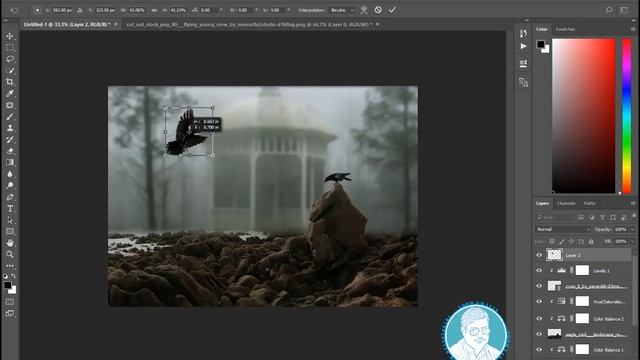Screen dimensions: 640x360
Task: Select the History Brush tool
Action: pos(10,140)
